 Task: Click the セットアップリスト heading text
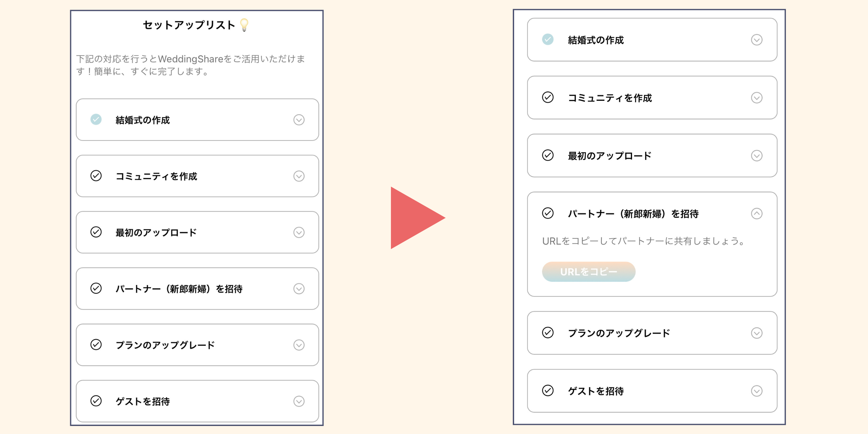tap(189, 25)
